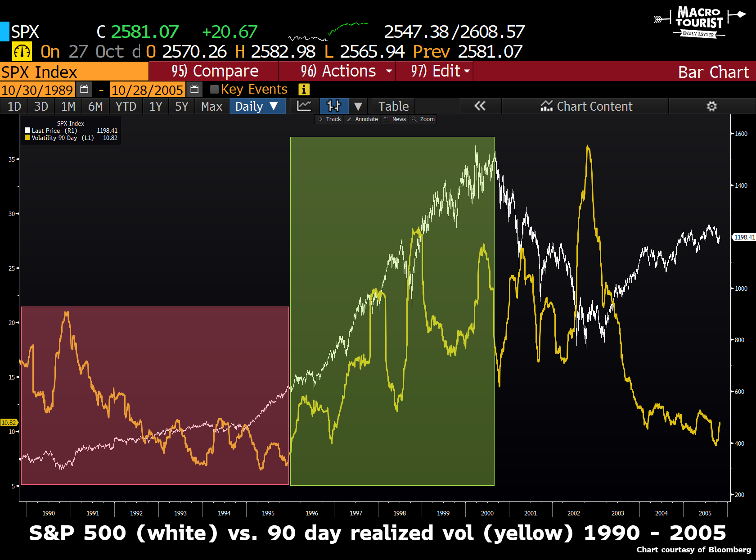
Task: Open the start date calendar picker
Action: click(84, 90)
